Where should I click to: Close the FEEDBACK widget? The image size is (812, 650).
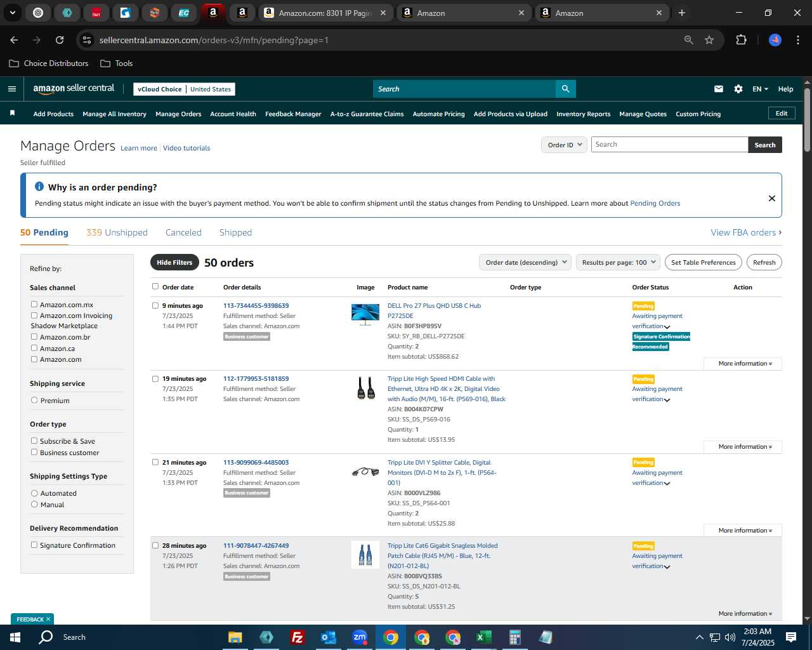[x=48, y=619]
